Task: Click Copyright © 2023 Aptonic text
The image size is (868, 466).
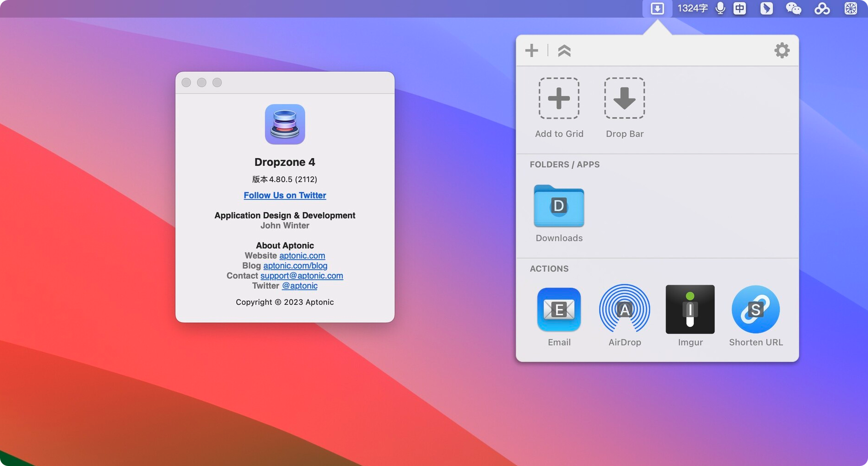Action: coord(285,302)
